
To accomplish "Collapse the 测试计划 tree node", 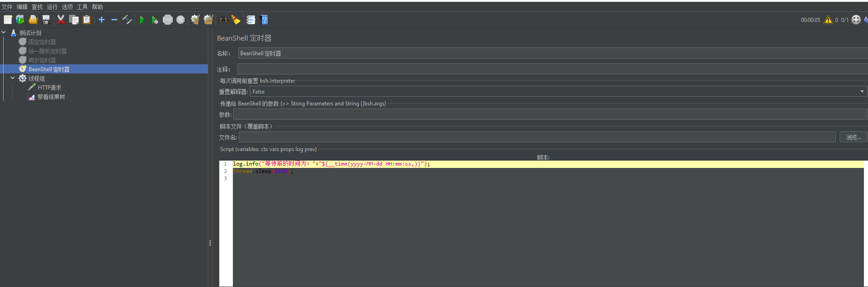I will point(4,32).
